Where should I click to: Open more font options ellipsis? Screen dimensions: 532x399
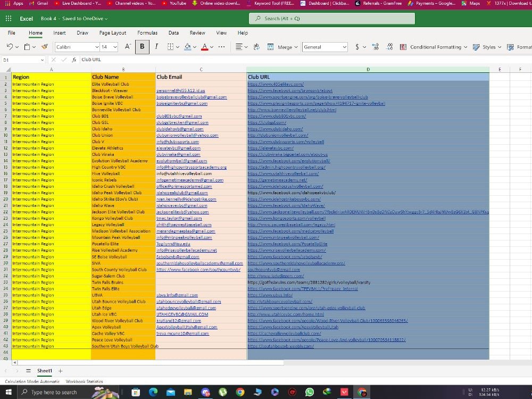(221, 47)
